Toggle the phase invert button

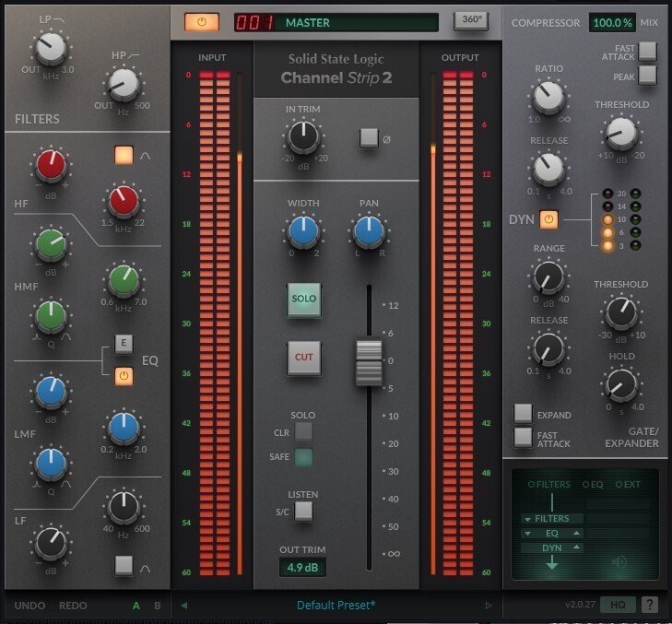[x=369, y=137]
